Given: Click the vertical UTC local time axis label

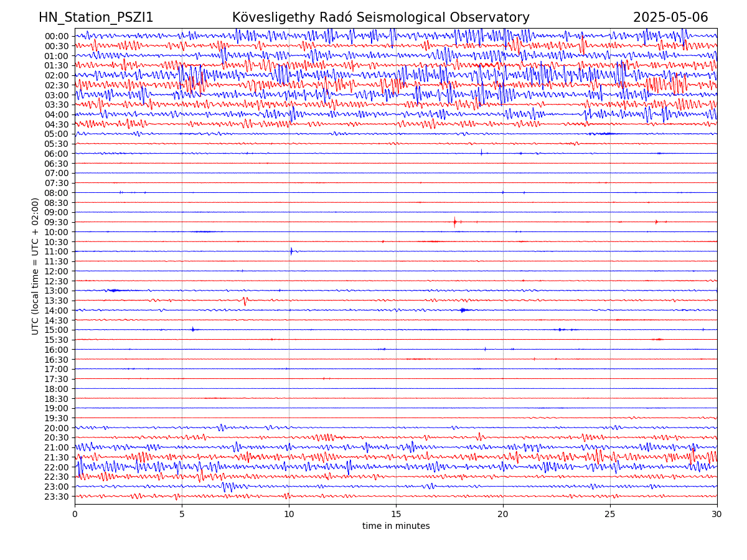Looking at the screenshot, I should [x=35, y=266].
